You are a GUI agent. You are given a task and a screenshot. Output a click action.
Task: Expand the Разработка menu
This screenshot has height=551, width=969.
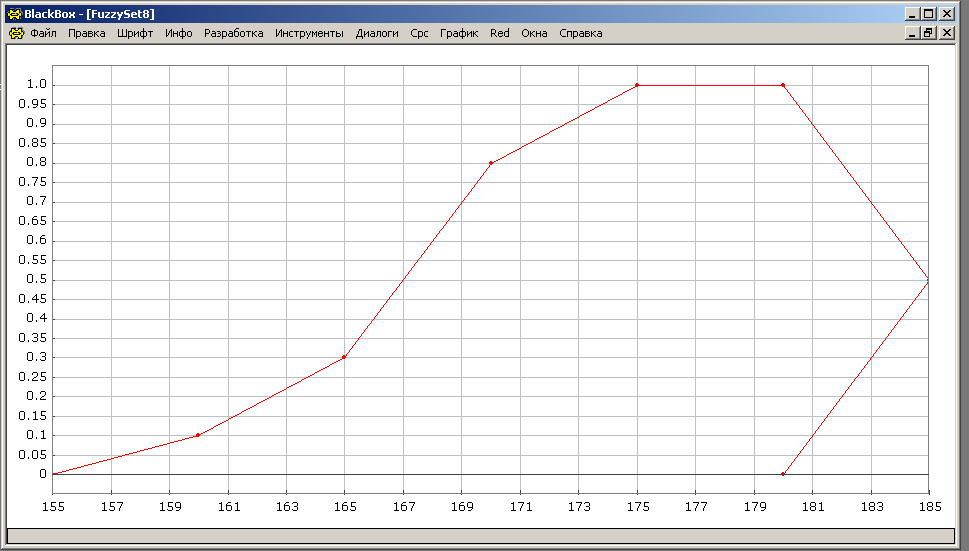tap(233, 33)
